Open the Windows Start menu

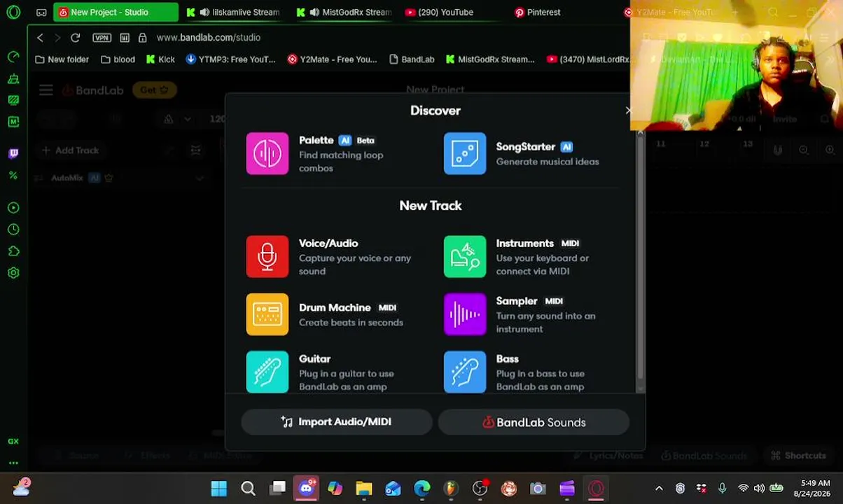pos(219,489)
